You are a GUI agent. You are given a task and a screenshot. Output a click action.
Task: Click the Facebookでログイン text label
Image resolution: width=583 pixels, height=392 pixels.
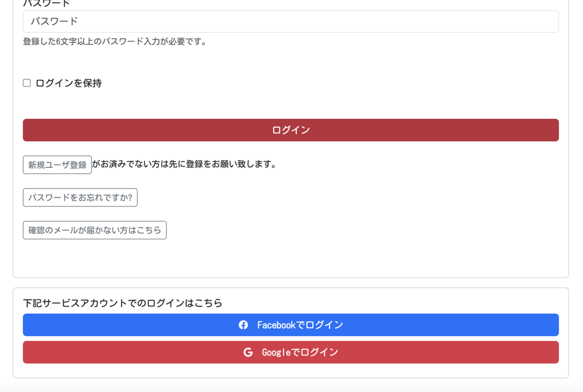tap(300, 325)
